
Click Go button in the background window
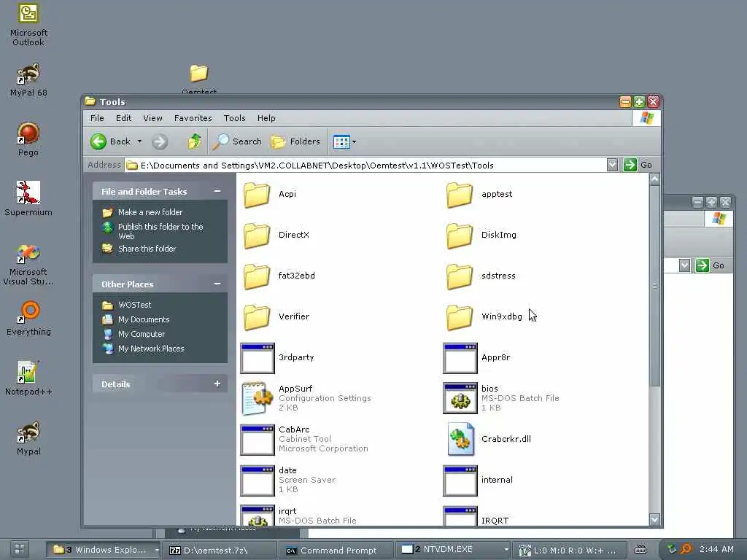[711, 265]
